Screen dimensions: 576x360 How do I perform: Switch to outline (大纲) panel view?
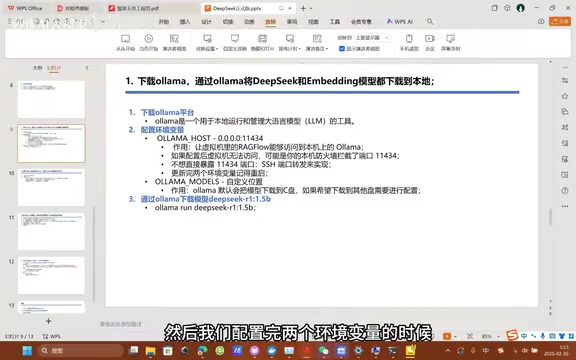pos(37,68)
